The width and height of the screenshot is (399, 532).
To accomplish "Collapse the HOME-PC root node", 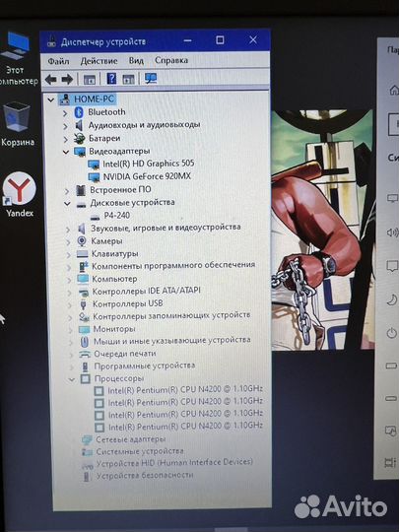I will coord(51,100).
